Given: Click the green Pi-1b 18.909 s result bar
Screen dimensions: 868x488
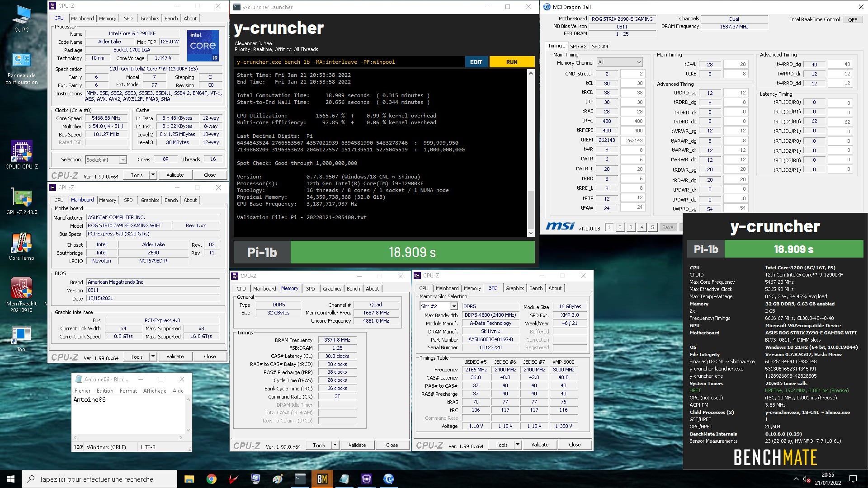Looking at the screenshot, I should click(x=412, y=252).
